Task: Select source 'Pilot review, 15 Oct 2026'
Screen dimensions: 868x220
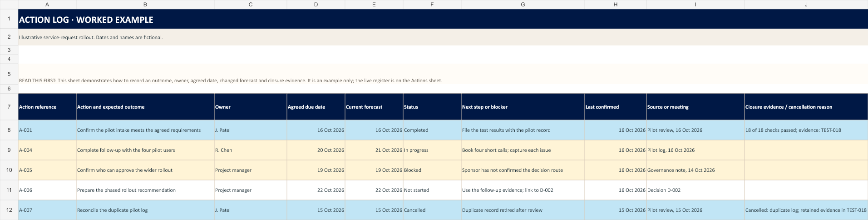Action: pos(695,210)
